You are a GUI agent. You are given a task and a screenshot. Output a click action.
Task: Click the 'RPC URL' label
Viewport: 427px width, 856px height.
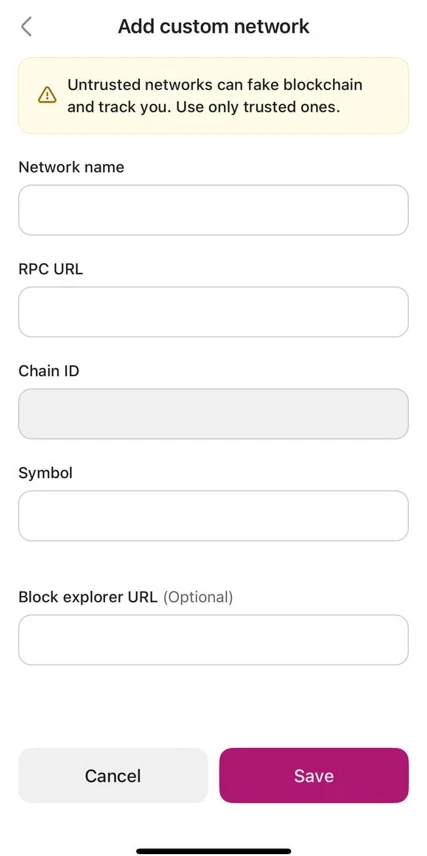51,269
